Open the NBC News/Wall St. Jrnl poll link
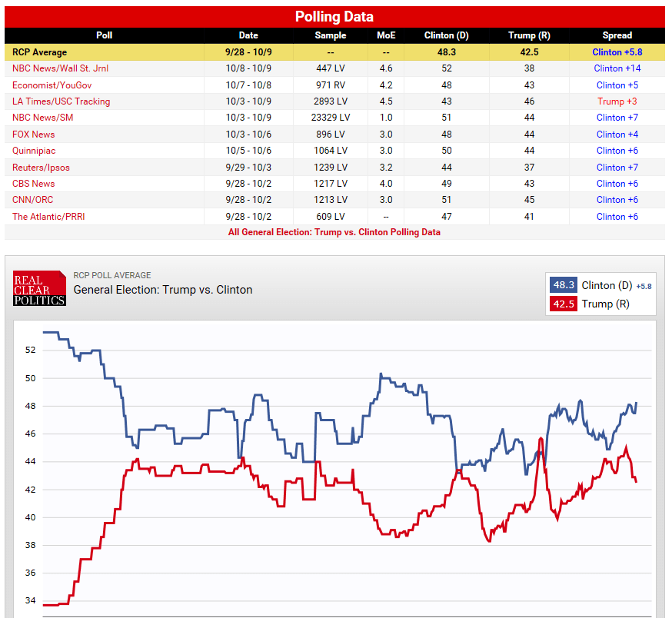 pos(60,68)
